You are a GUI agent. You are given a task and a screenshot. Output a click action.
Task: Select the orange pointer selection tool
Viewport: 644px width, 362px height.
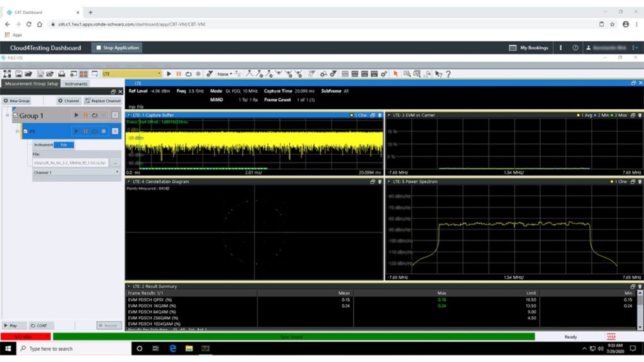click(396, 74)
